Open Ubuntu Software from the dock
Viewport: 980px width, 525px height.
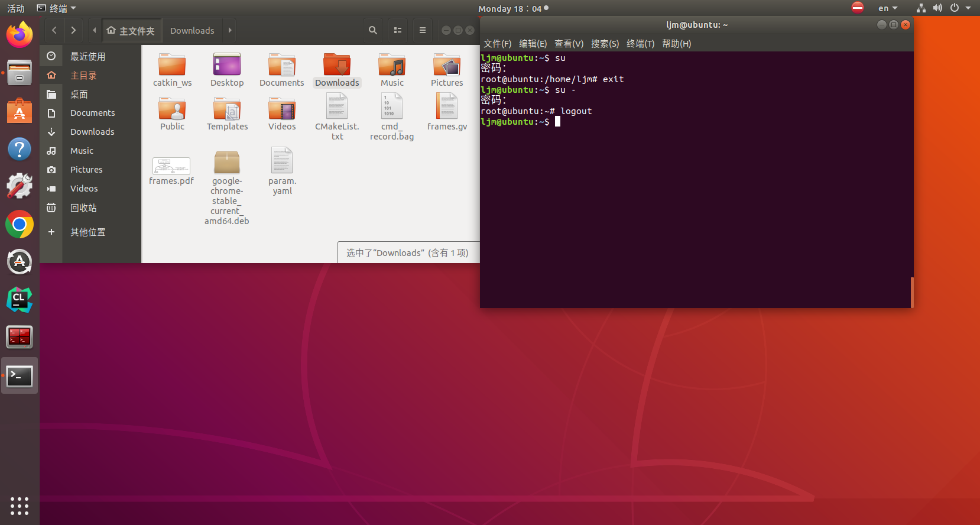(20, 111)
